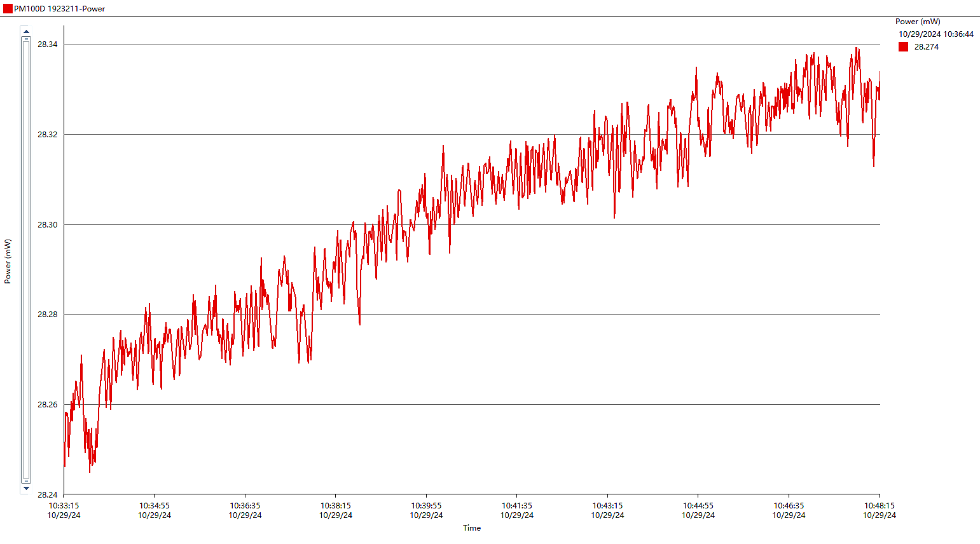This screenshot has height=544, width=980.
Task: Click the legend timestamp 10/29/2024 10:36:44
Action: point(935,34)
